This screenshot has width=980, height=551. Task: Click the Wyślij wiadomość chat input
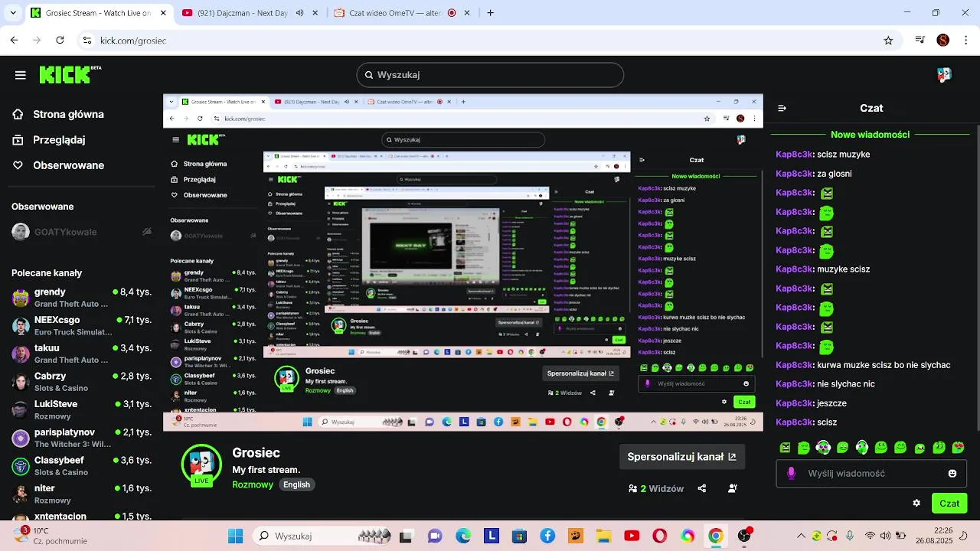point(871,474)
